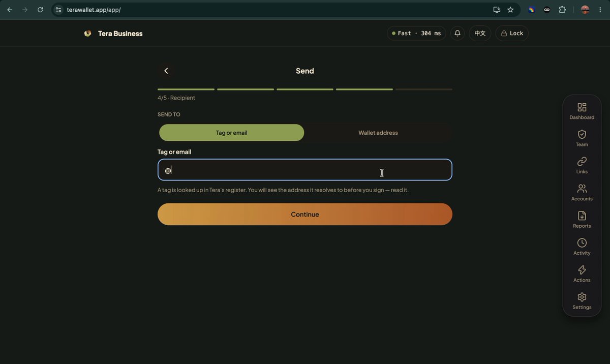
Task: Switch to the Wallet address tab
Action: coord(378,133)
